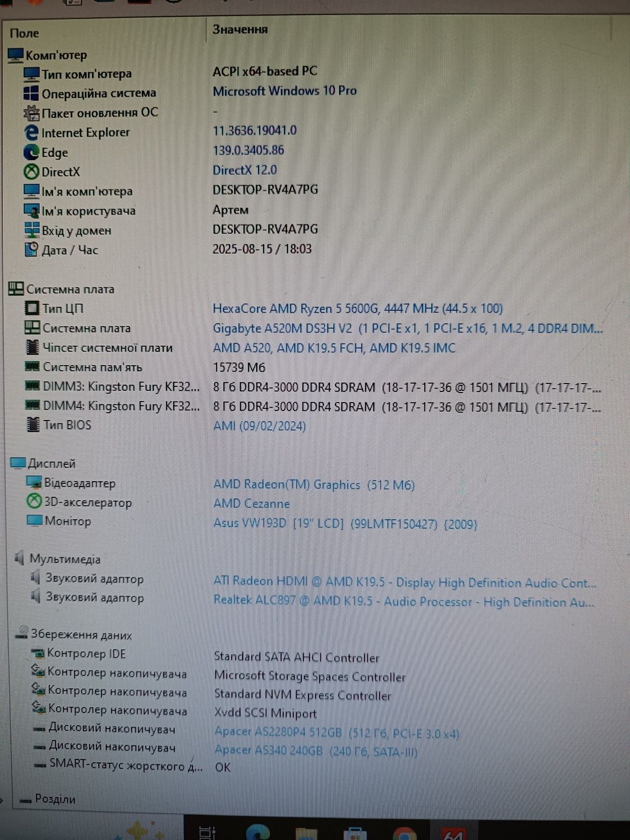Open the Microsoft Windows 10 Pro link

click(284, 91)
